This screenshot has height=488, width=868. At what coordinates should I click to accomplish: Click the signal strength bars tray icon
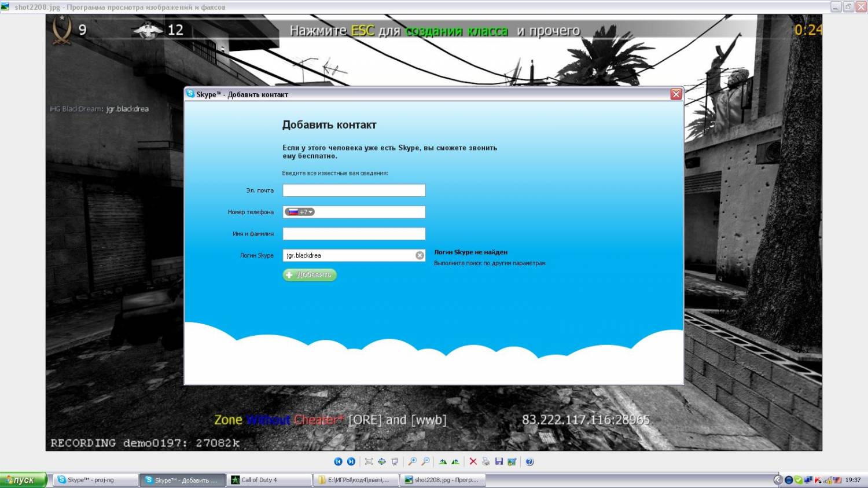click(x=827, y=480)
